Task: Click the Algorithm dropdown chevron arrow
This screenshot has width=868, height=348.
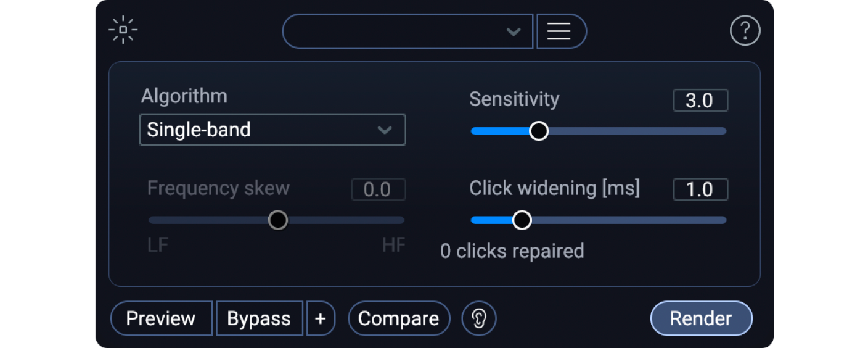Action: [385, 130]
